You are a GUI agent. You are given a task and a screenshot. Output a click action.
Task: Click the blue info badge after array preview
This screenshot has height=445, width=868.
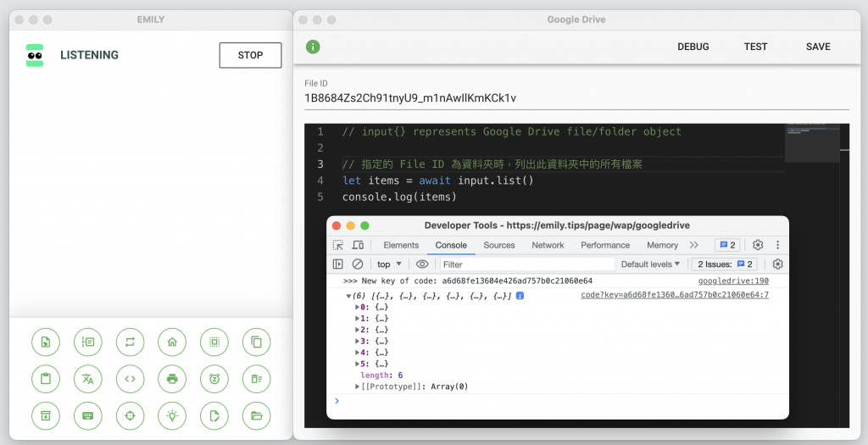[x=520, y=296]
